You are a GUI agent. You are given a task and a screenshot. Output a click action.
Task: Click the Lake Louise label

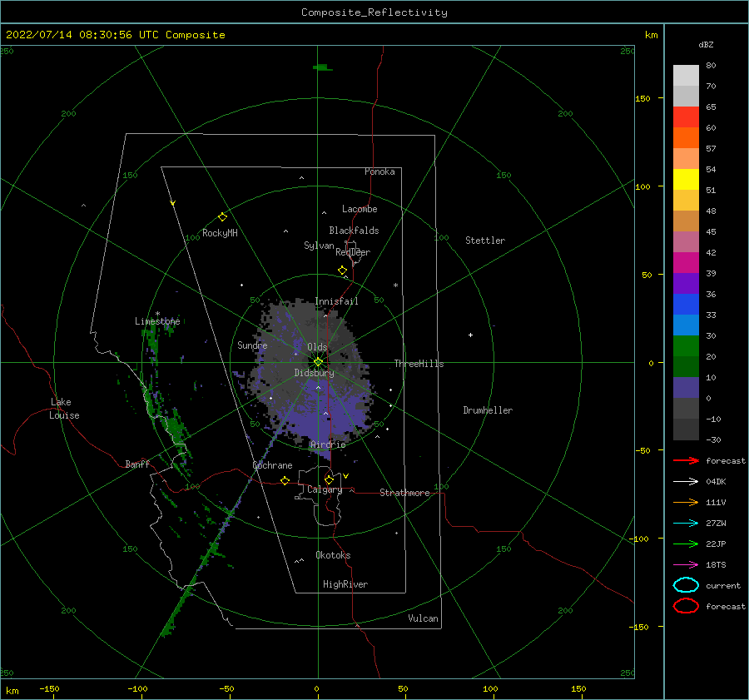(x=64, y=409)
